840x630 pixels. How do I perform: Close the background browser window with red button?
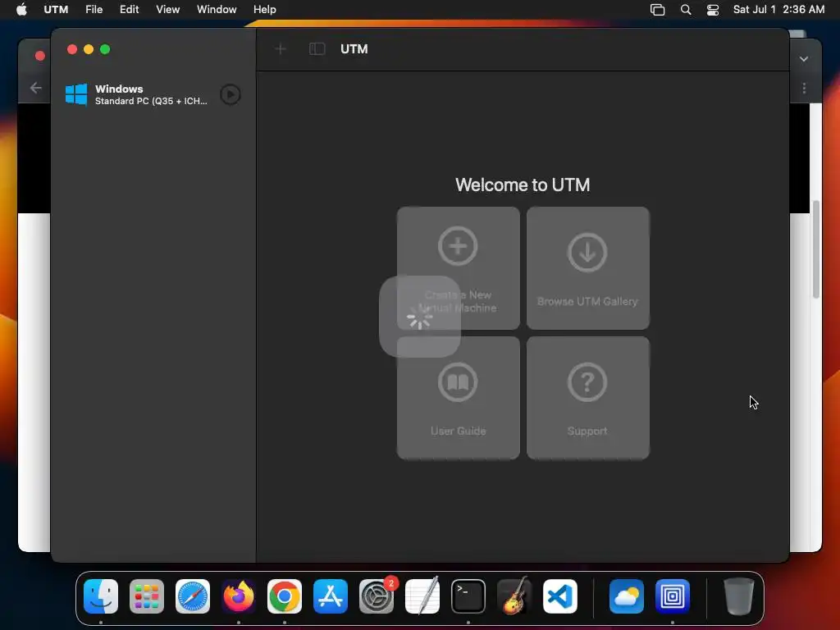click(x=39, y=56)
